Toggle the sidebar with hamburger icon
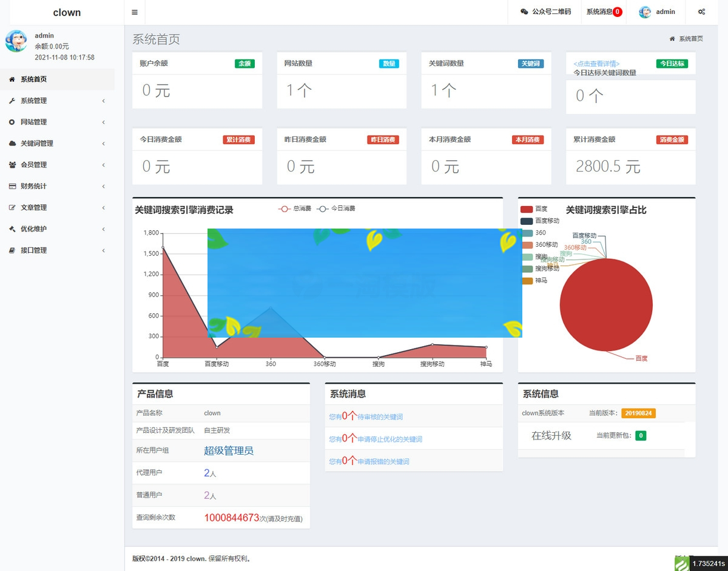The image size is (728, 571). pos(134,12)
